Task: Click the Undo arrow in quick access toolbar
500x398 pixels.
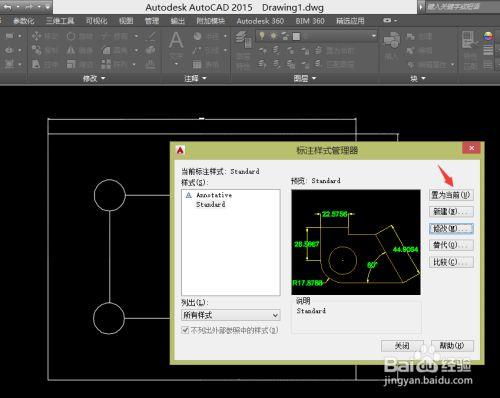Action: coord(7,7)
